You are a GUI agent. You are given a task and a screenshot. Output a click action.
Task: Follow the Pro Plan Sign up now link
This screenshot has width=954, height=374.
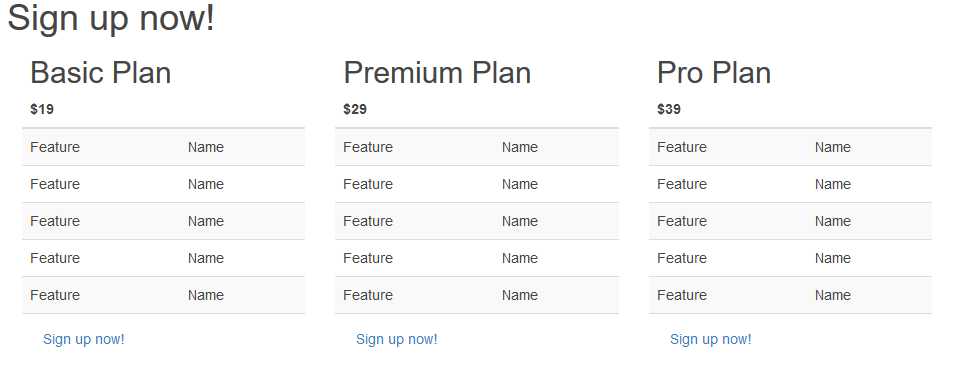coord(711,339)
